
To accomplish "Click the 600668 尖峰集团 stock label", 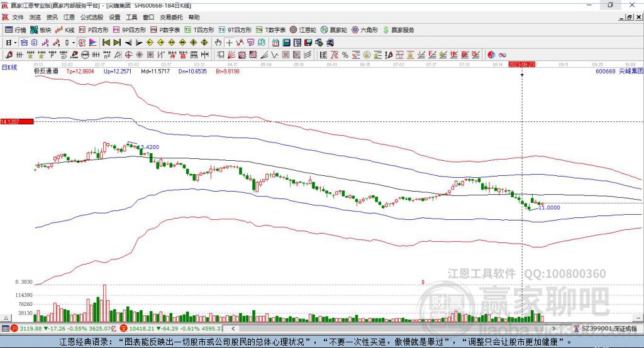I will (x=619, y=71).
